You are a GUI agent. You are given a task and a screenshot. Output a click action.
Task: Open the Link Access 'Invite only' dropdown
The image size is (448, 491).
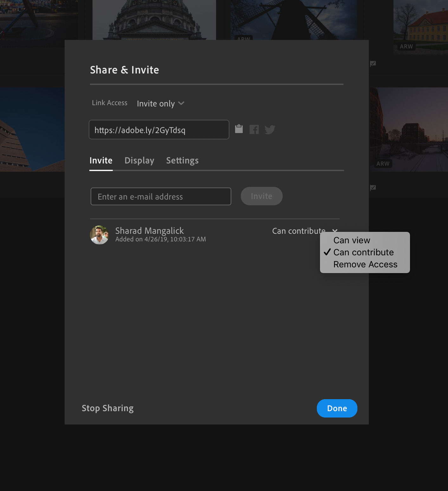[160, 104]
